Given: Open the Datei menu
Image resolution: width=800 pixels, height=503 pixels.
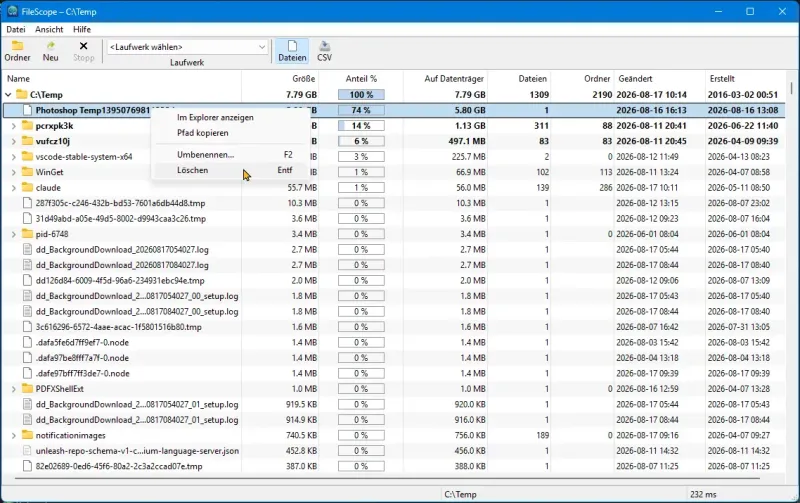Looking at the screenshot, I should tap(16, 30).
